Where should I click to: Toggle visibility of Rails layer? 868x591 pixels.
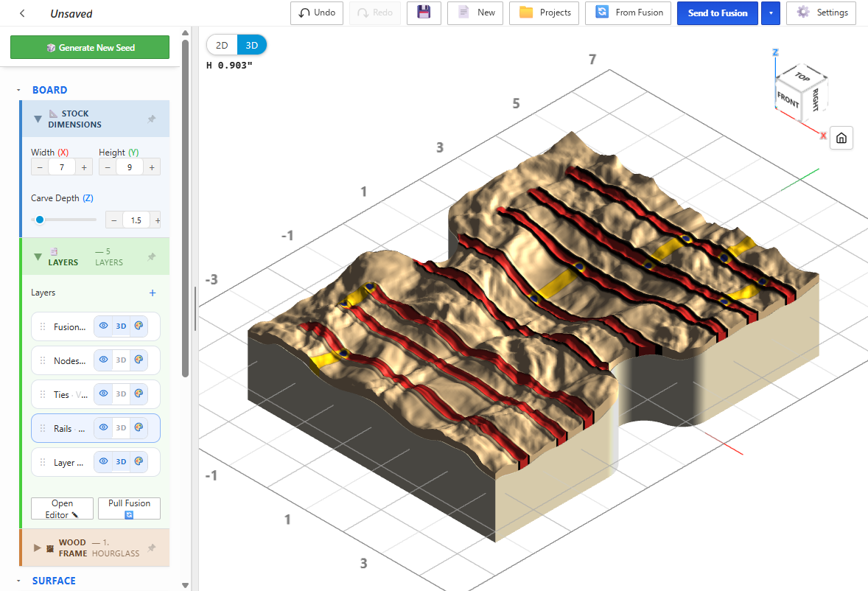click(103, 427)
